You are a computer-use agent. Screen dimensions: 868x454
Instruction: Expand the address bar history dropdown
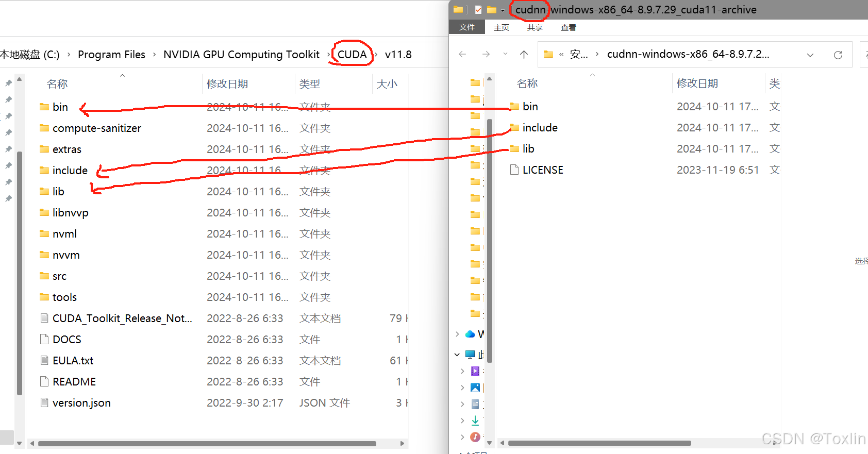point(810,55)
